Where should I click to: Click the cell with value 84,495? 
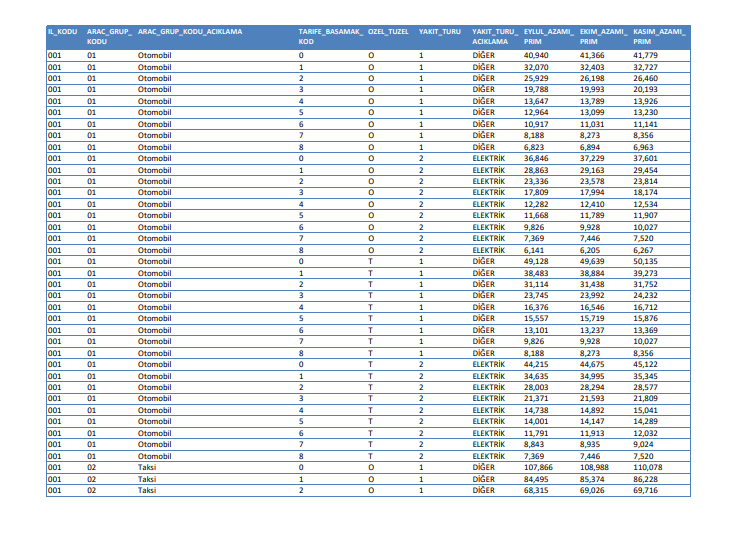[x=537, y=479]
